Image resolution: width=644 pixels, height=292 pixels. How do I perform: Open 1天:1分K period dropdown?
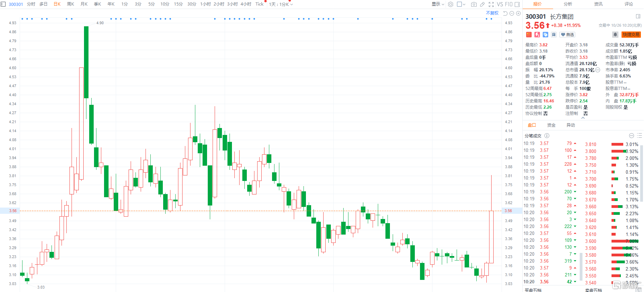coord(281,4)
